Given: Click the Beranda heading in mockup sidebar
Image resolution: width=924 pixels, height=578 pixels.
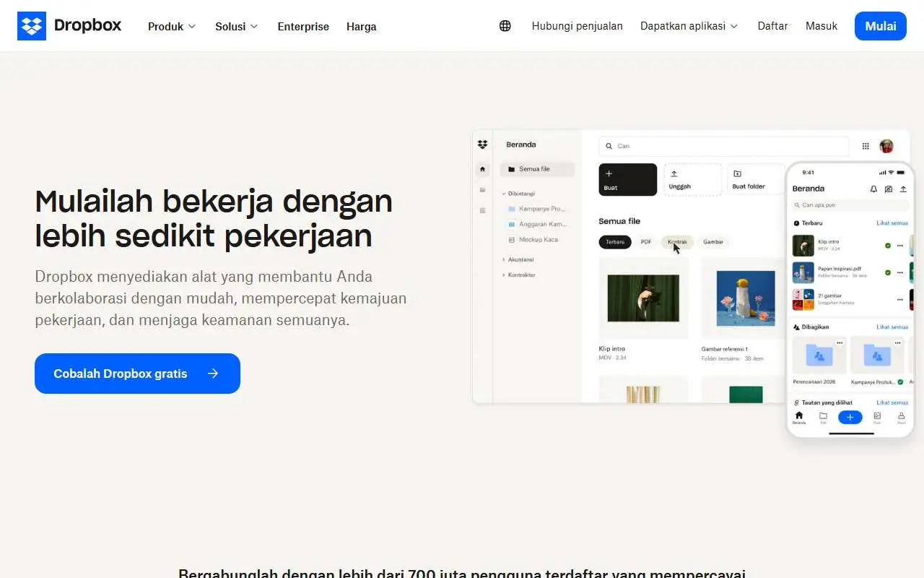Looking at the screenshot, I should pos(521,144).
